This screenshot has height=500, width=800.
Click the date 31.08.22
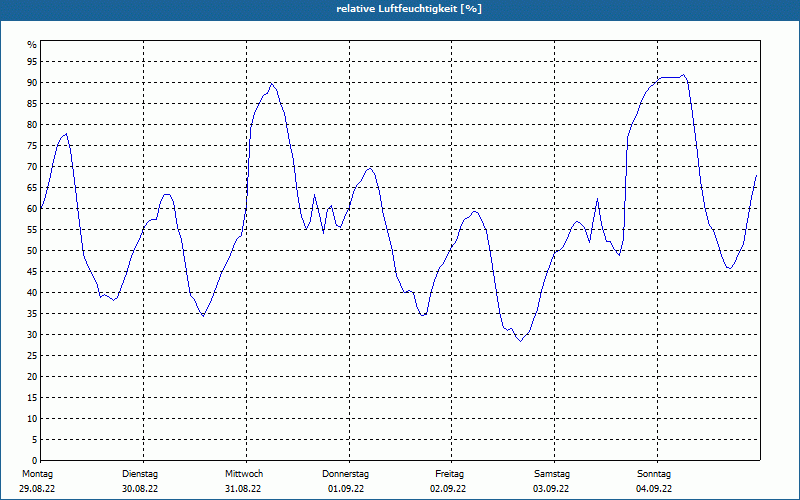(x=243, y=489)
